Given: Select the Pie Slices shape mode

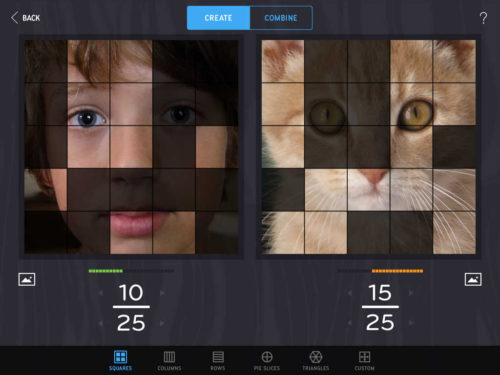Looking at the screenshot, I should point(267,360).
